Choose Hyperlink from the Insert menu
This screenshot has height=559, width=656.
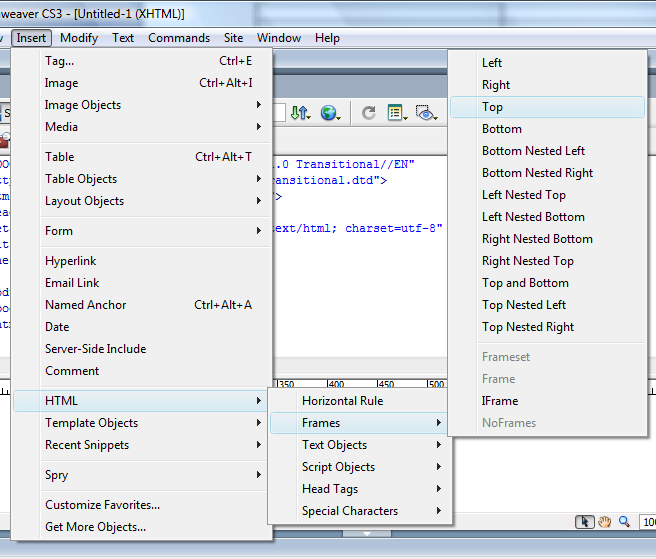point(142,261)
